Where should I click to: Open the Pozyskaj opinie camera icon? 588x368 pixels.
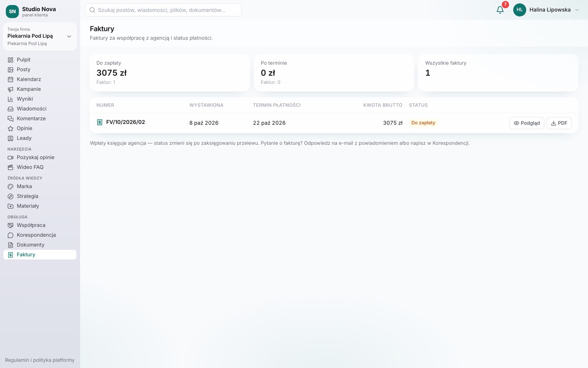pyautogui.click(x=11, y=157)
